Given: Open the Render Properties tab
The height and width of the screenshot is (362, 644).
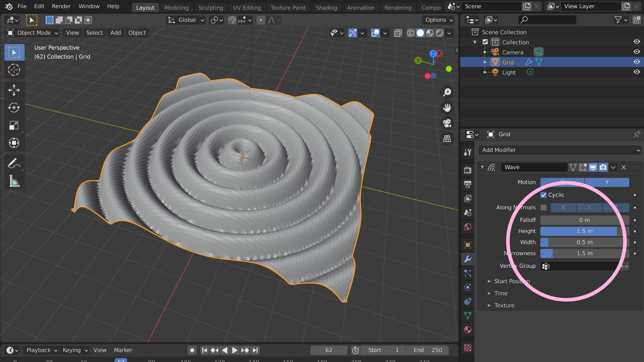Looking at the screenshot, I should coord(468,170).
